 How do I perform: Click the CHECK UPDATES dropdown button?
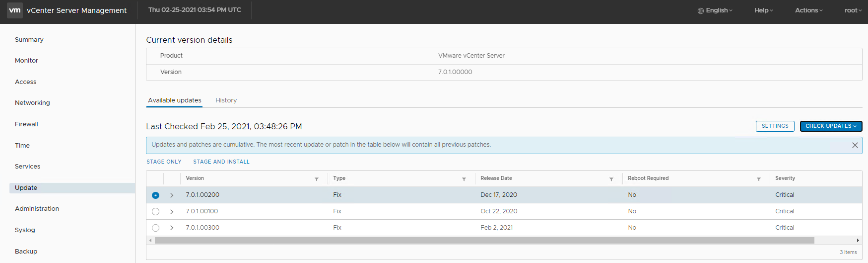pos(831,126)
